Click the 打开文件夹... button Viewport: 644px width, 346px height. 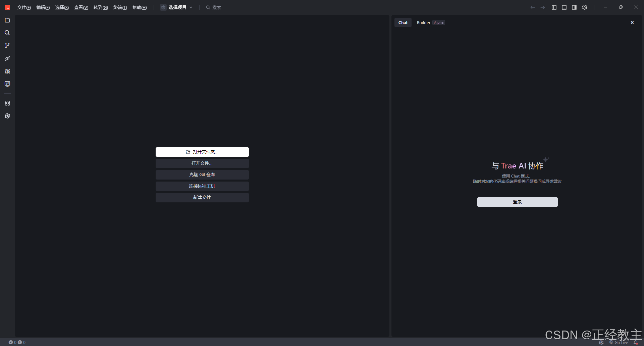coord(202,152)
